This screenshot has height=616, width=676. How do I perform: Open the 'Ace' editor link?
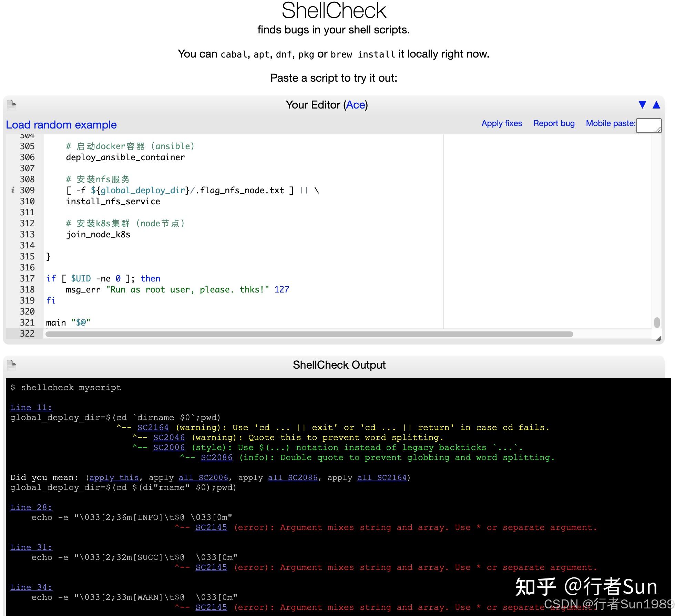pyautogui.click(x=356, y=105)
